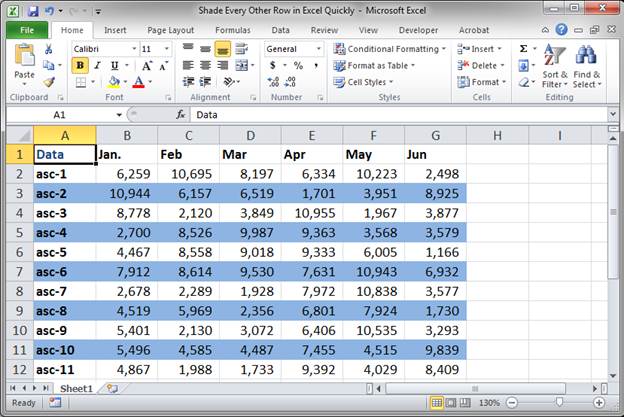
Task: Open the Calibri font name dropdown
Action: point(134,49)
